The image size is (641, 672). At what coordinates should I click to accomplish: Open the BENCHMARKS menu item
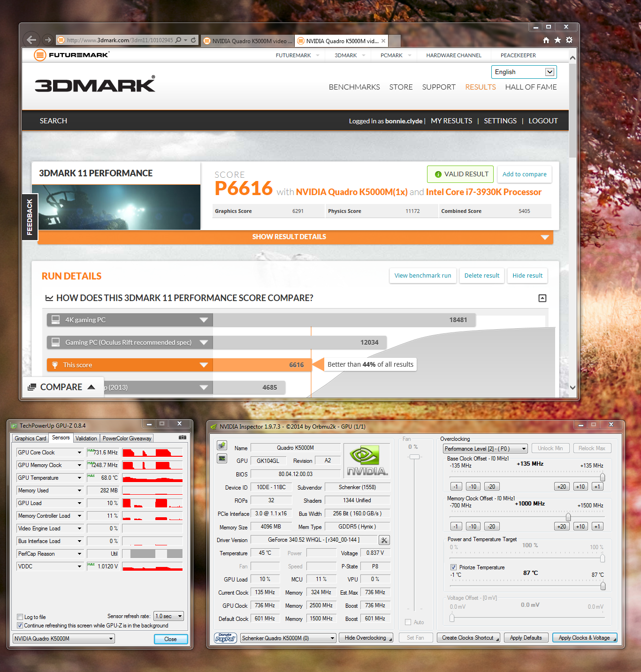pos(354,87)
